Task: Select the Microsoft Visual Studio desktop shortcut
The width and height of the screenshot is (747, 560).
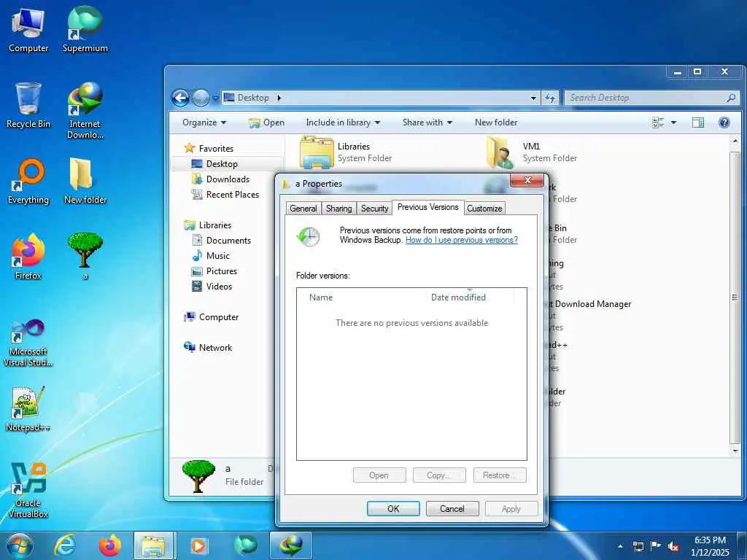Action: pyautogui.click(x=28, y=343)
